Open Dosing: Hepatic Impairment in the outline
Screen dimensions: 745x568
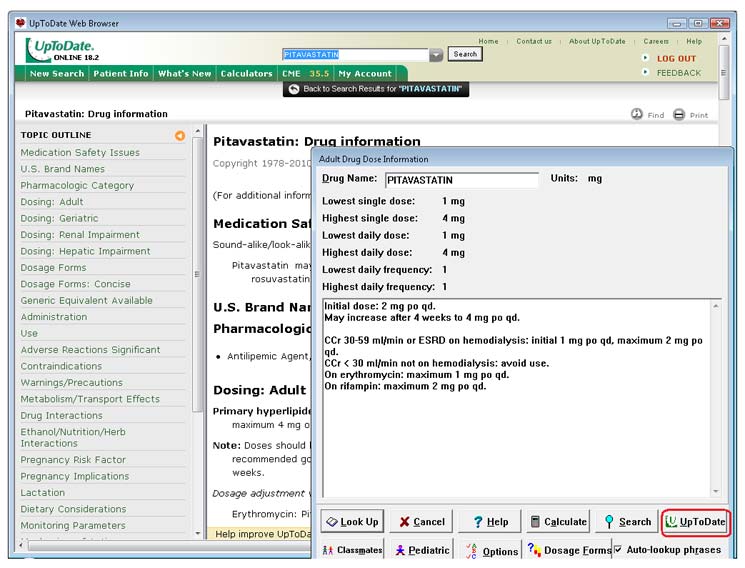coord(85,251)
